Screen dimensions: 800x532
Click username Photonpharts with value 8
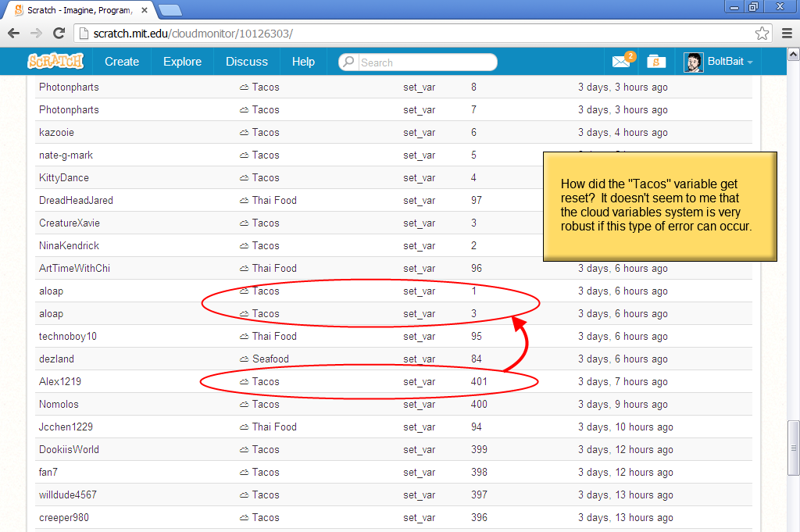click(69, 87)
